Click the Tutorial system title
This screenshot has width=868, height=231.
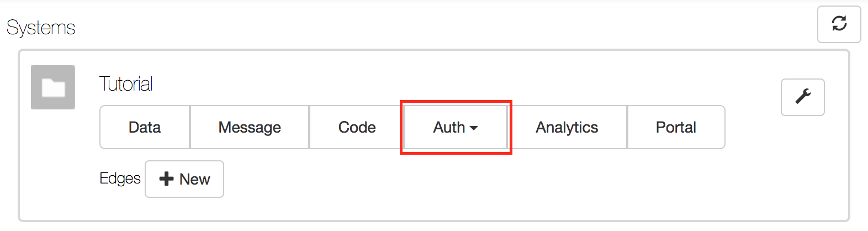click(126, 84)
